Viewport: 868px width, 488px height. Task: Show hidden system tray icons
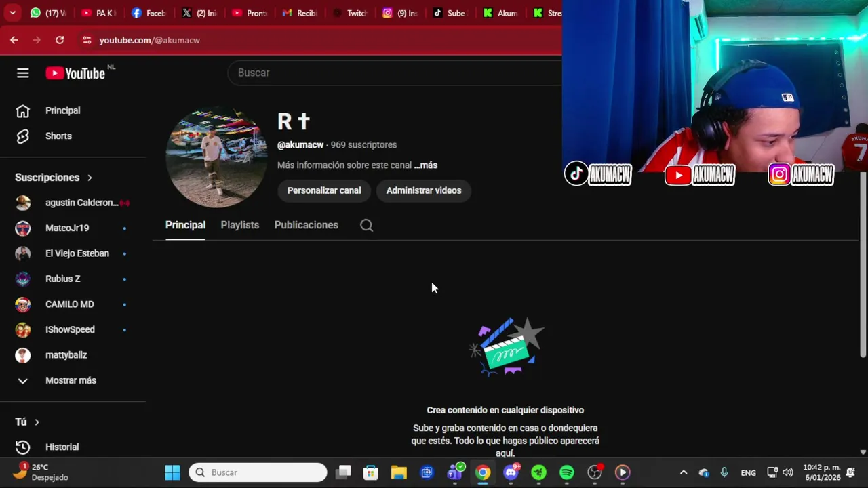[684, 472]
